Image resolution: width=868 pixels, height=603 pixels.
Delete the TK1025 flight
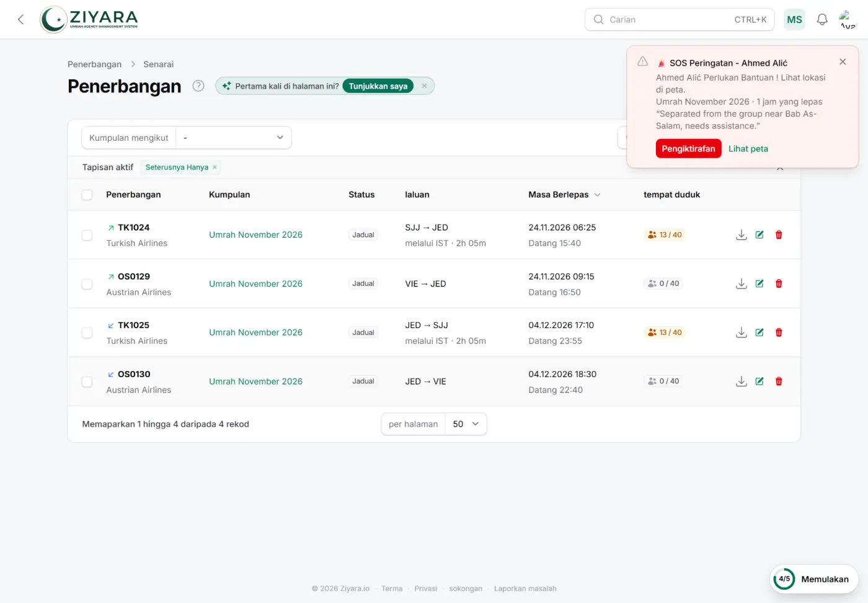[779, 333]
